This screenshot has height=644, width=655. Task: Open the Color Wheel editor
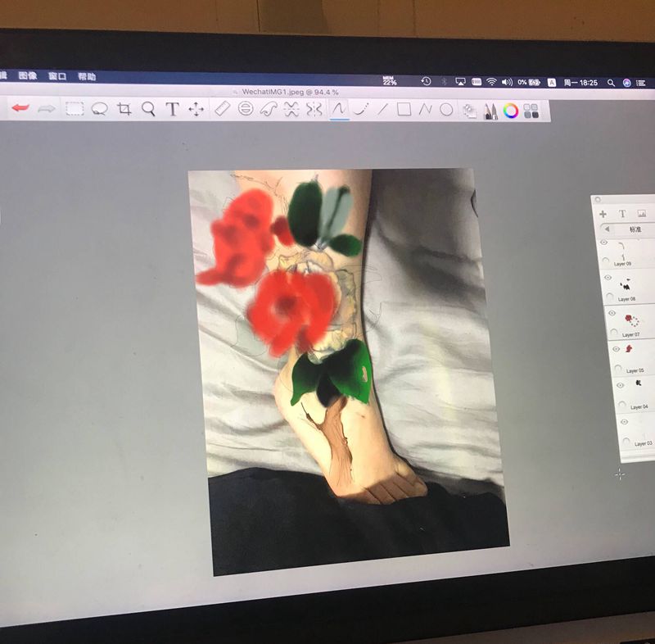pos(511,111)
